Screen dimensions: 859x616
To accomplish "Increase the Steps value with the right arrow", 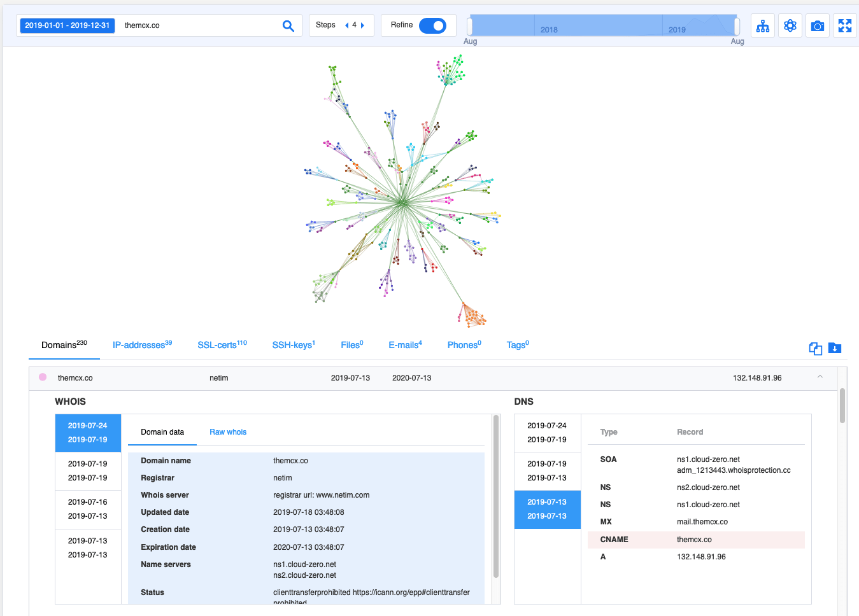I will (362, 25).
